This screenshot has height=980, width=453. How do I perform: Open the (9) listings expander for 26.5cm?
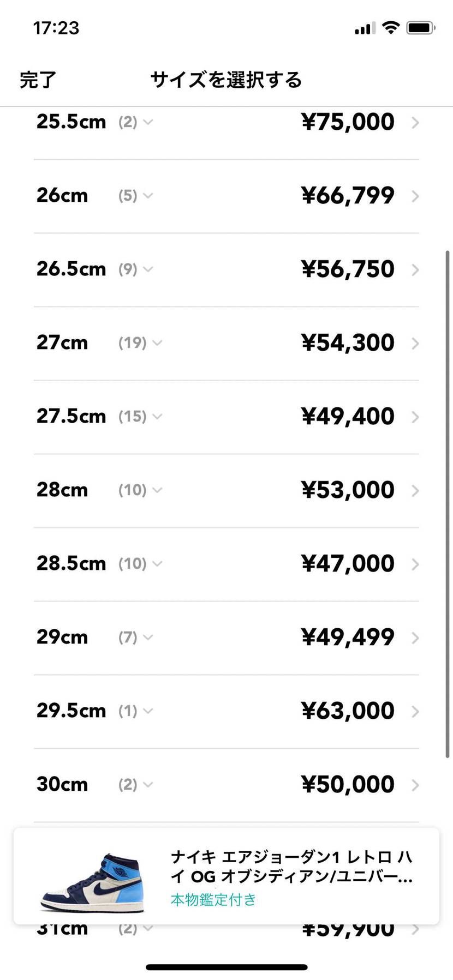point(135,269)
